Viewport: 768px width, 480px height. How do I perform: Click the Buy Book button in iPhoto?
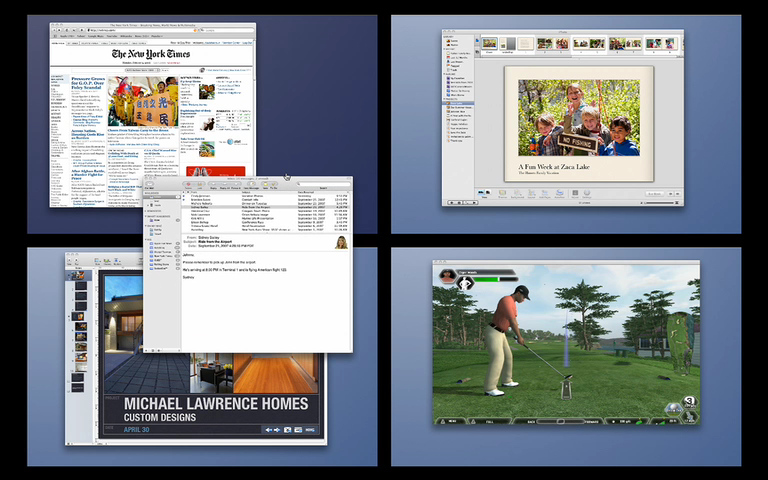click(x=654, y=193)
